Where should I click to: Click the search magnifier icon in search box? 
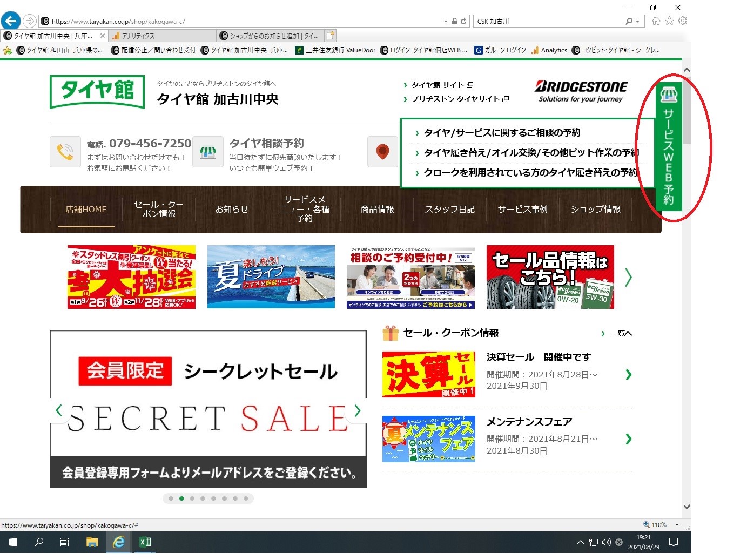[x=629, y=22]
